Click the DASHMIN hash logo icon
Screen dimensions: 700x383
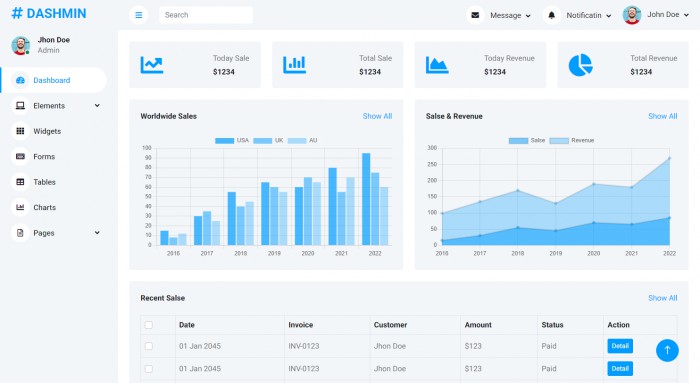pos(17,13)
